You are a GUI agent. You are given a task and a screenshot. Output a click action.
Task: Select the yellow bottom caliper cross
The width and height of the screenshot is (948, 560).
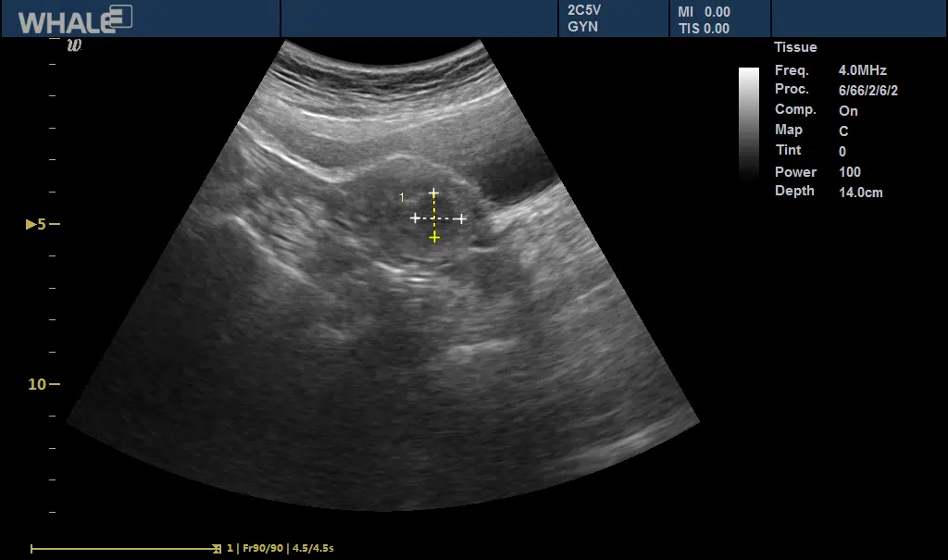pyautogui.click(x=434, y=238)
